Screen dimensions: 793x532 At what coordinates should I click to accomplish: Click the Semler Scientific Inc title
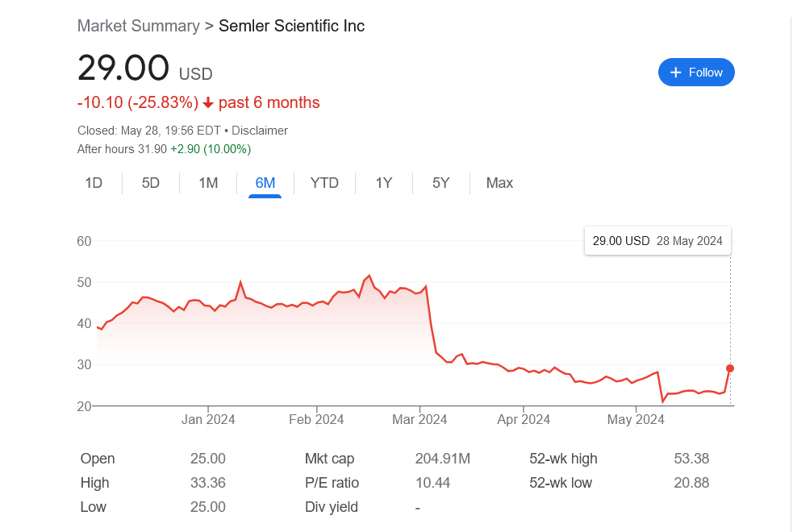pos(291,26)
